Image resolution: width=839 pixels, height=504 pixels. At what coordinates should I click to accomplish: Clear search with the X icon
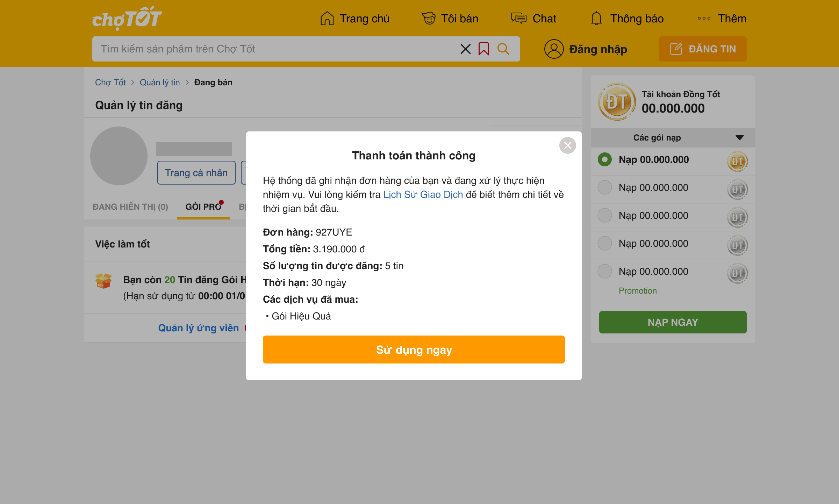coord(465,49)
